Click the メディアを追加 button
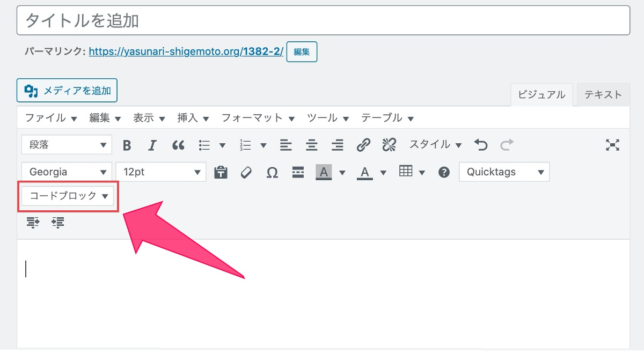The height and width of the screenshot is (354, 644). click(67, 91)
